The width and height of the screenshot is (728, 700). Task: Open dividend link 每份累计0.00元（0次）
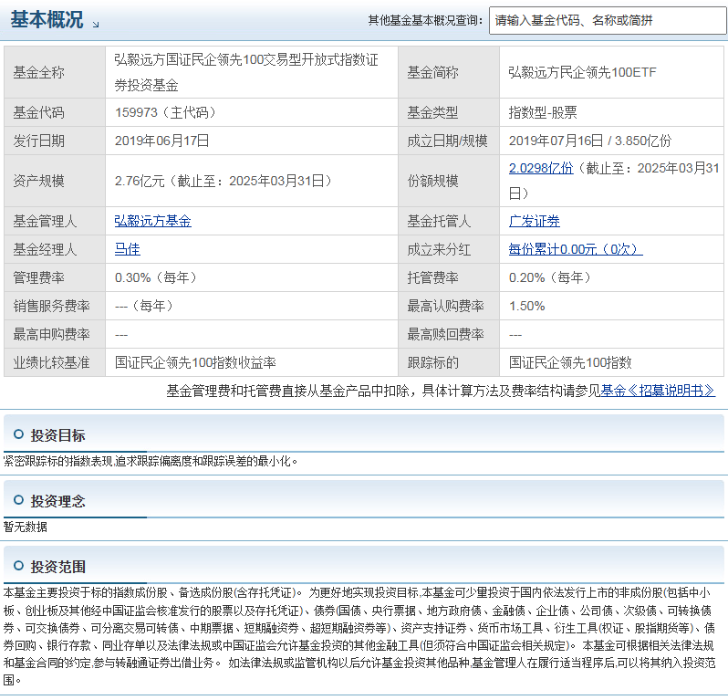coord(576,249)
